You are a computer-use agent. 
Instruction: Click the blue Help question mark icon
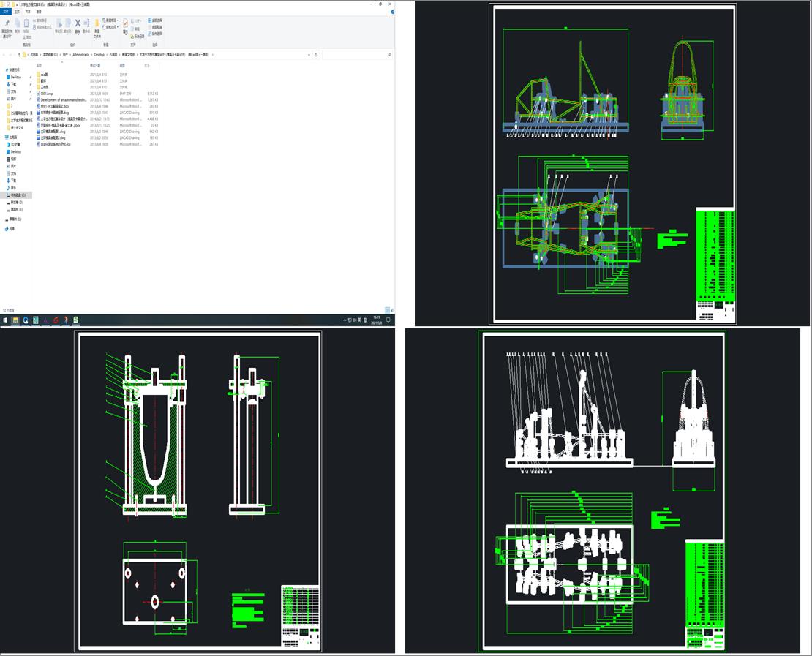pyautogui.click(x=393, y=12)
